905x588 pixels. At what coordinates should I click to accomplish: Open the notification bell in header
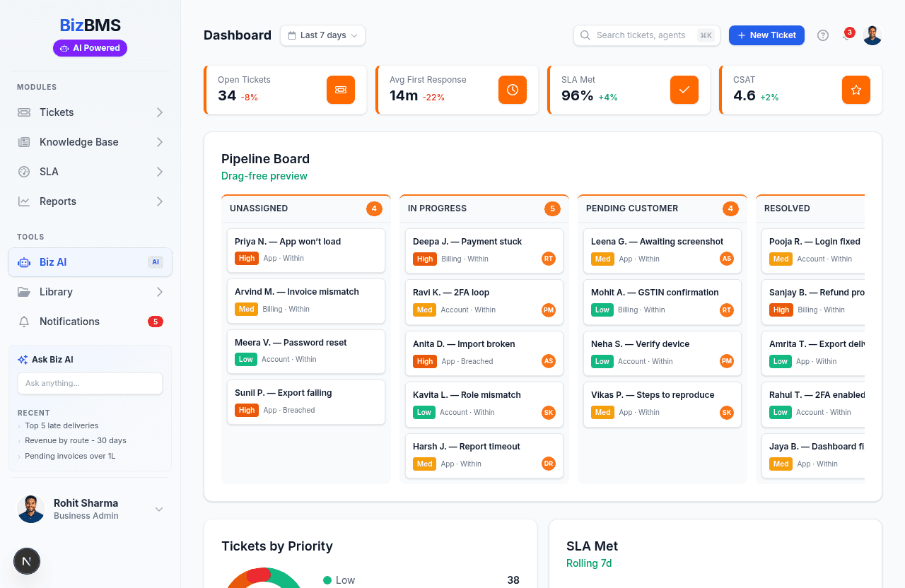tap(847, 35)
